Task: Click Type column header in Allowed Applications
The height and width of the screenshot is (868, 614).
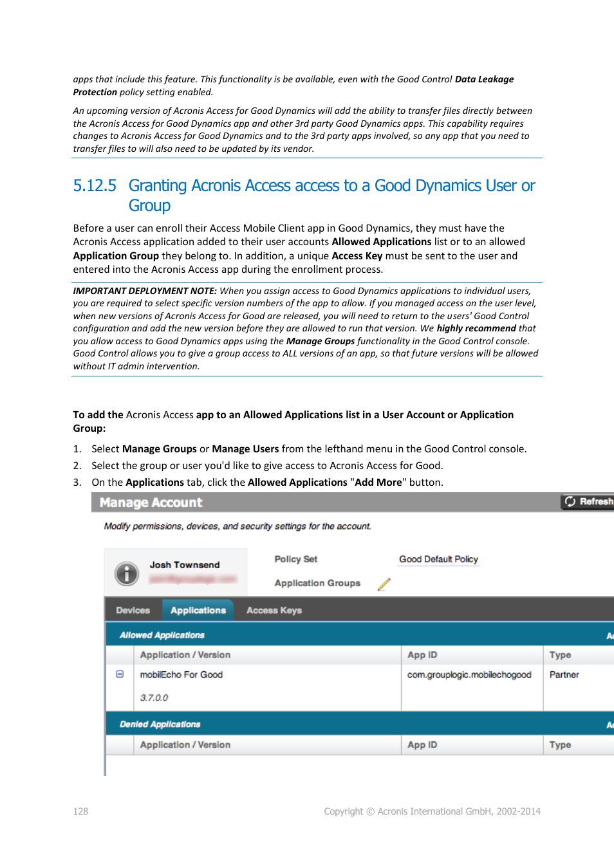Action: click(560, 655)
